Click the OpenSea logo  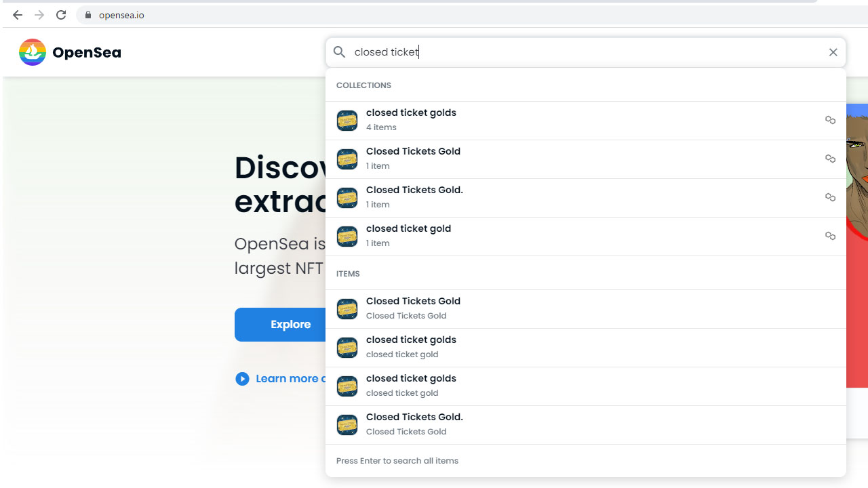pos(69,52)
